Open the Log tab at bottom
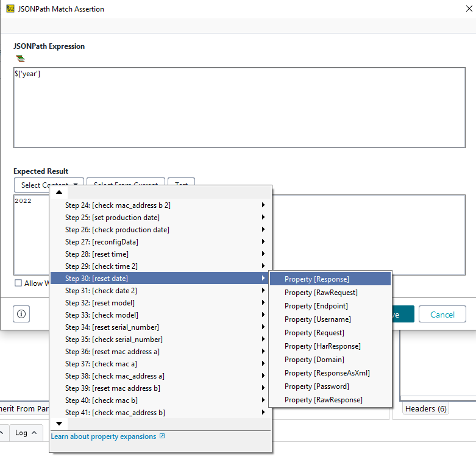Image resolution: width=476 pixels, height=459 pixels. click(26, 433)
